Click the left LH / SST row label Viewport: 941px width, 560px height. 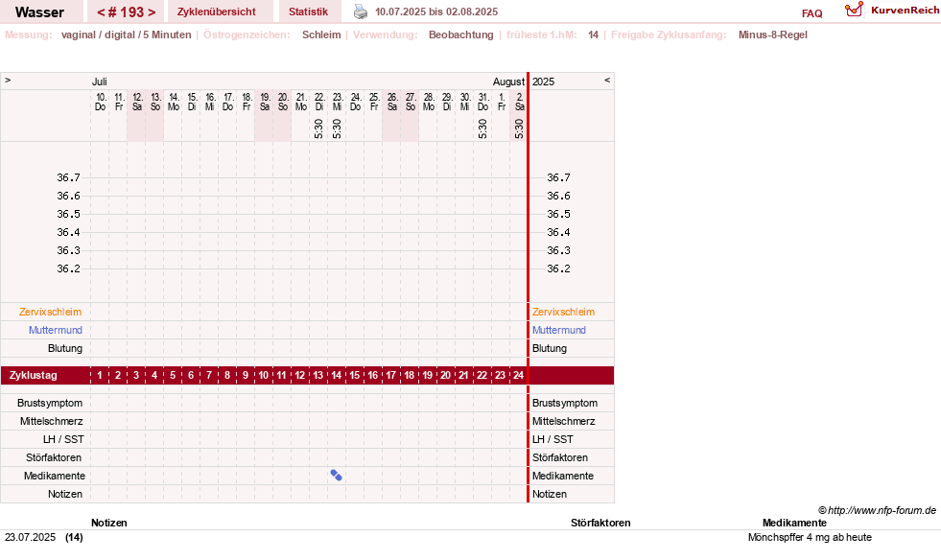pos(63,439)
